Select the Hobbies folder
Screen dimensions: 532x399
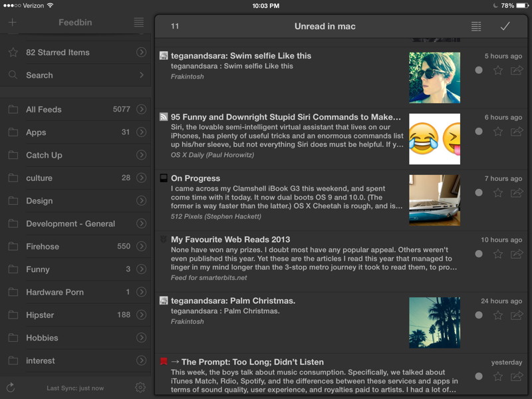click(x=75, y=338)
